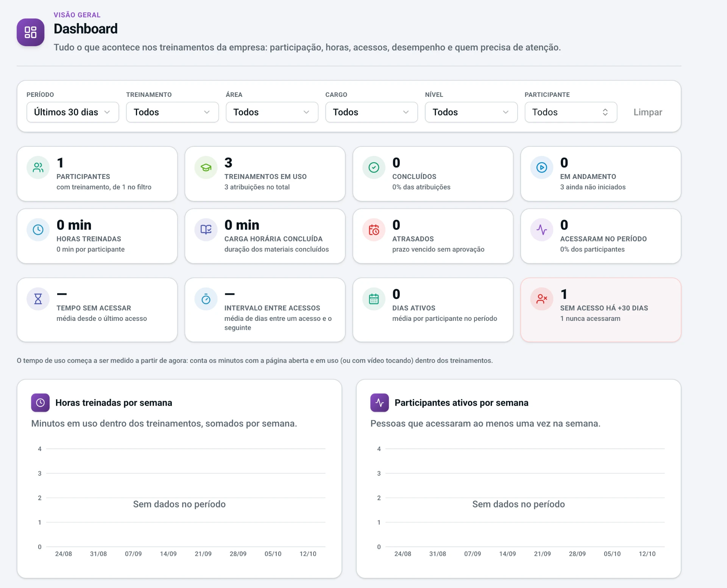Image resolution: width=727 pixels, height=588 pixels.
Task: Expand the Nível filter dropdown
Action: coord(471,112)
